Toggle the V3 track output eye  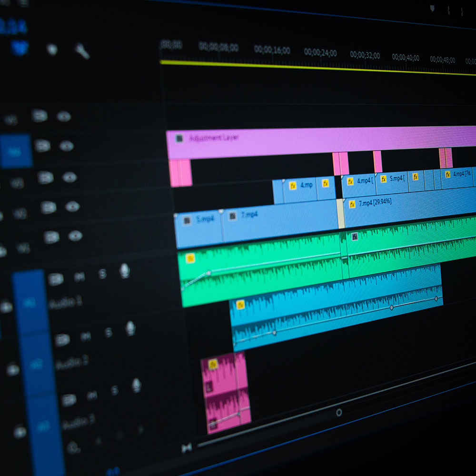[69, 178]
